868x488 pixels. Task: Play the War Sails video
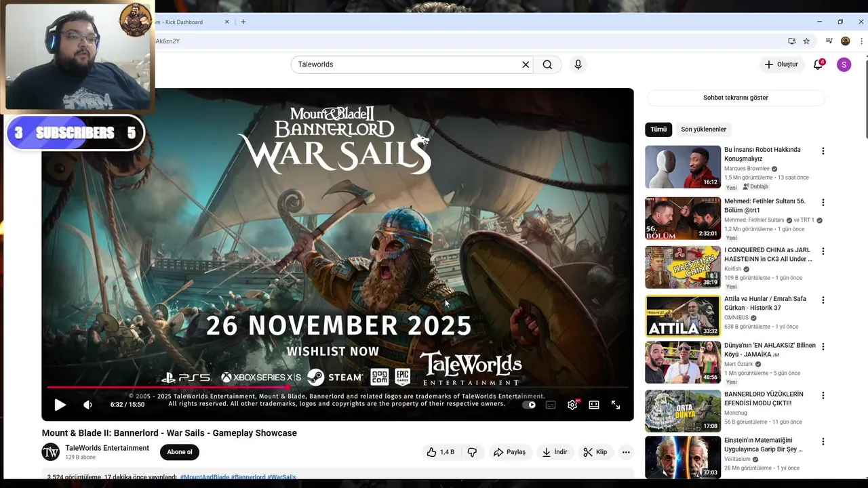(60, 405)
